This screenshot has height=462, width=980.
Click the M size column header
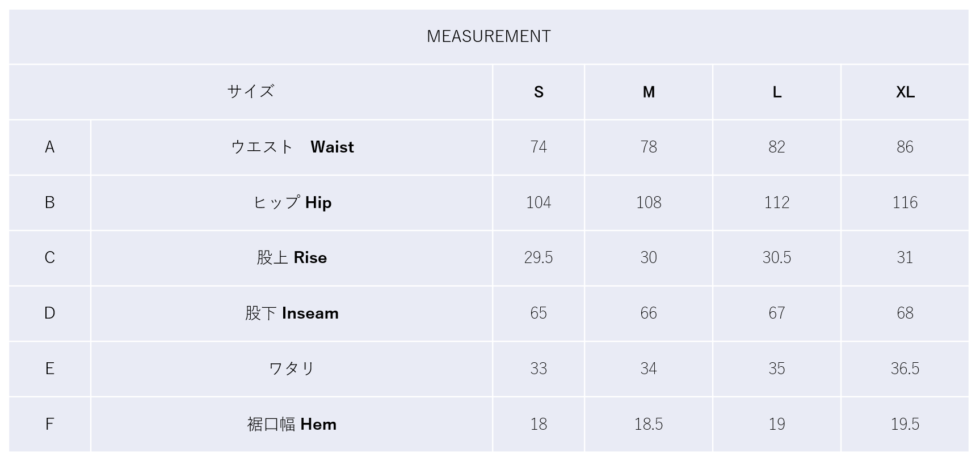649,92
